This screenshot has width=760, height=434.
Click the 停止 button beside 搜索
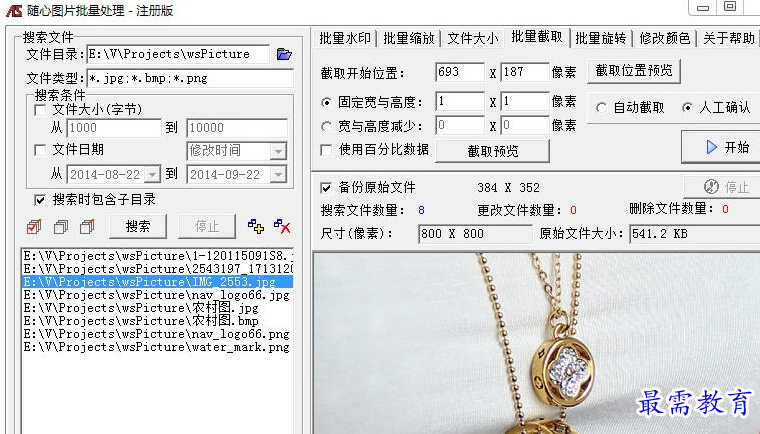point(207,226)
